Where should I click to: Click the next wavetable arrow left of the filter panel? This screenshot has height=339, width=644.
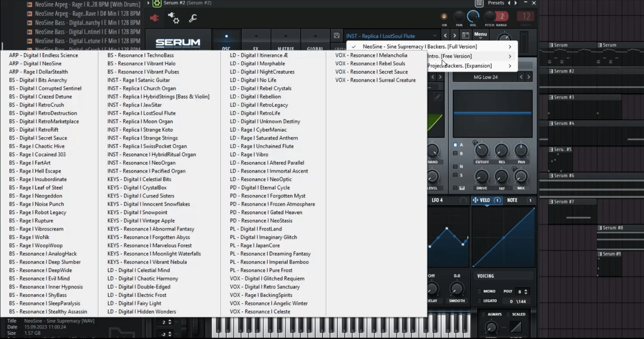click(x=440, y=77)
